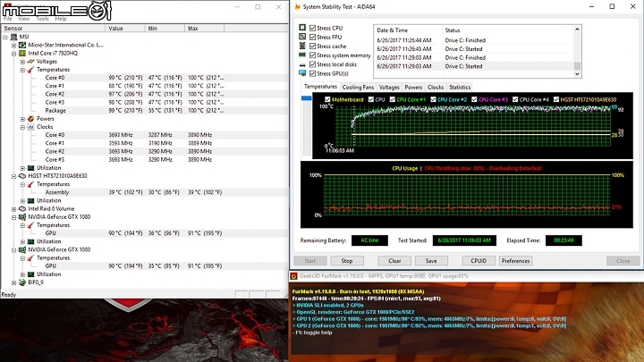
Task: Click the HGST HTS721010A9E630 drive icon
Action: 22,176
